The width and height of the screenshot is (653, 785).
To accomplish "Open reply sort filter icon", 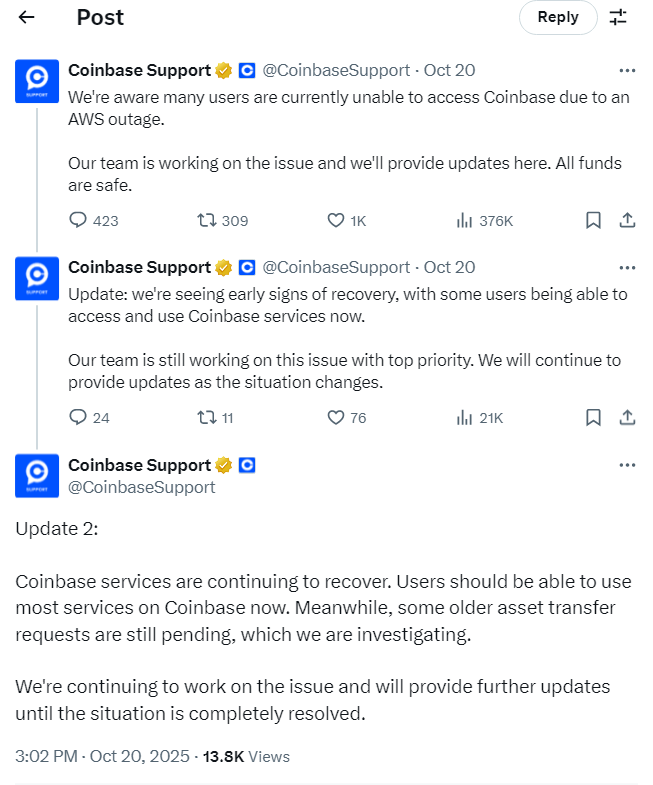I will pyautogui.click(x=618, y=17).
